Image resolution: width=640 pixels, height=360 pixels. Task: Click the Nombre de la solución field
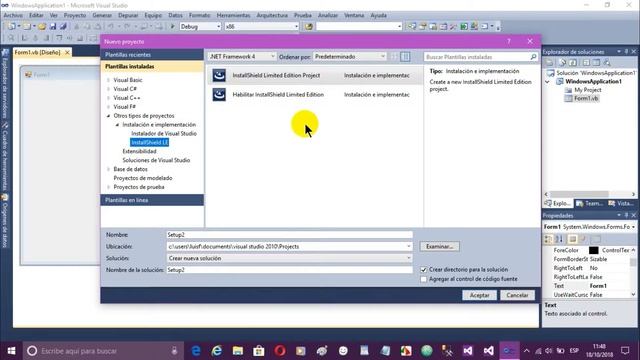coord(289,270)
